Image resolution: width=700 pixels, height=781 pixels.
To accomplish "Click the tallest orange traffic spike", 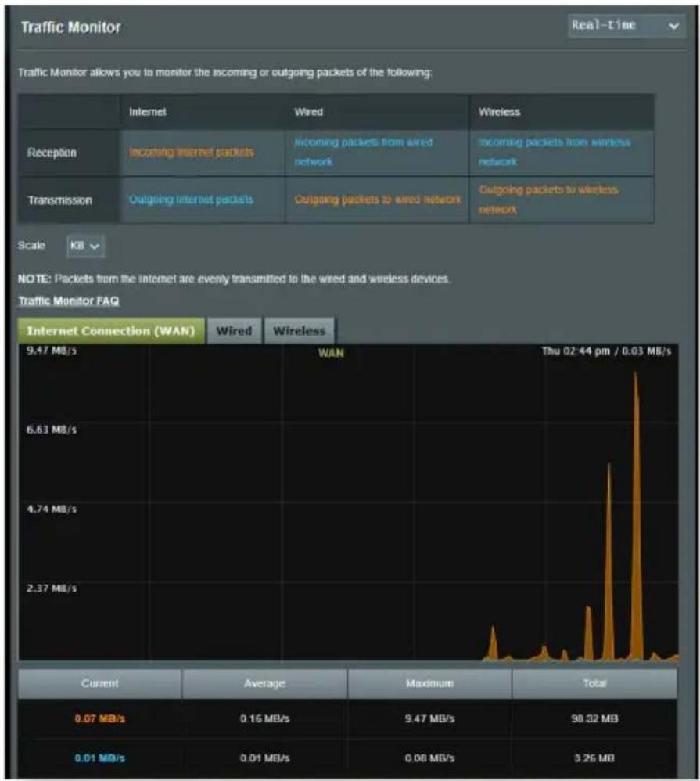I will (x=636, y=518).
